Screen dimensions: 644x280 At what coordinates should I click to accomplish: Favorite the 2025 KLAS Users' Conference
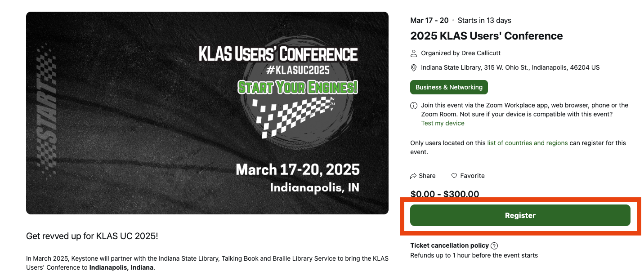coord(468,176)
